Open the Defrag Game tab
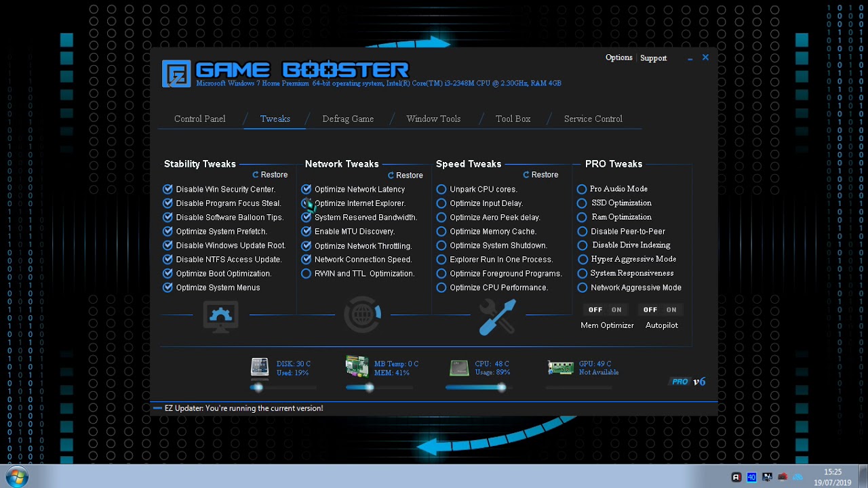 [348, 119]
